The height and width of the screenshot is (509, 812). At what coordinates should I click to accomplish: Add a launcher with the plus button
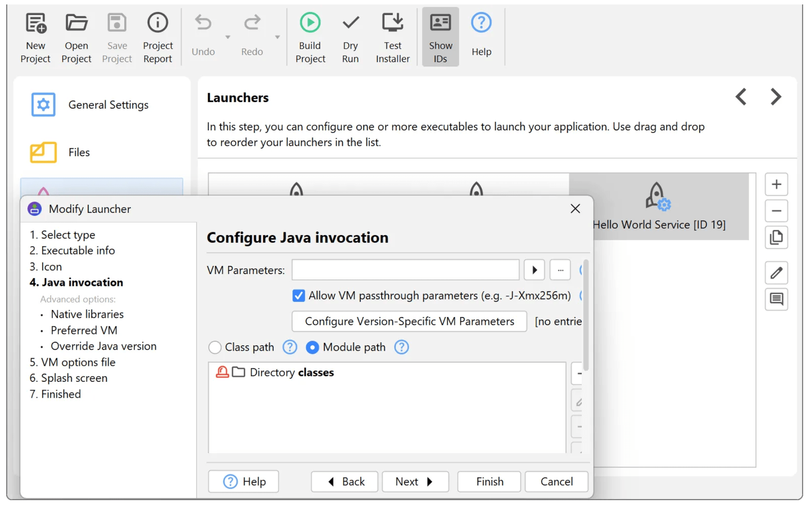click(x=776, y=184)
